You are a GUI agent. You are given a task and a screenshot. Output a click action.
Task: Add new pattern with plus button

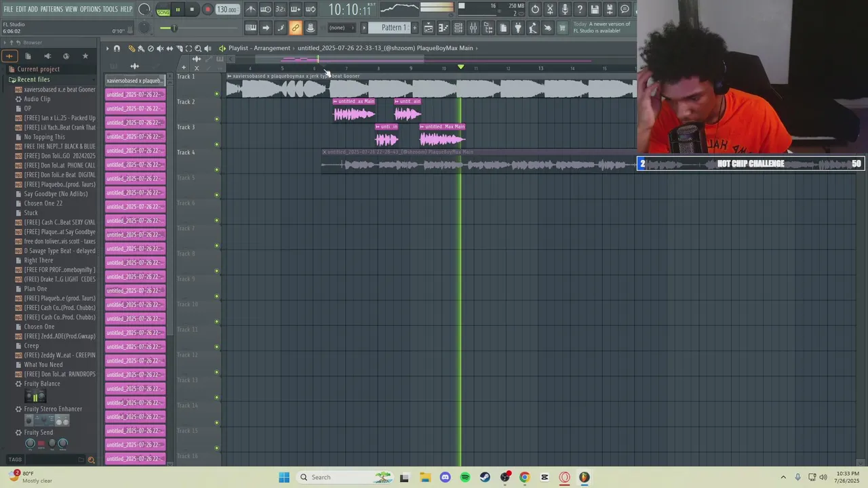point(414,28)
